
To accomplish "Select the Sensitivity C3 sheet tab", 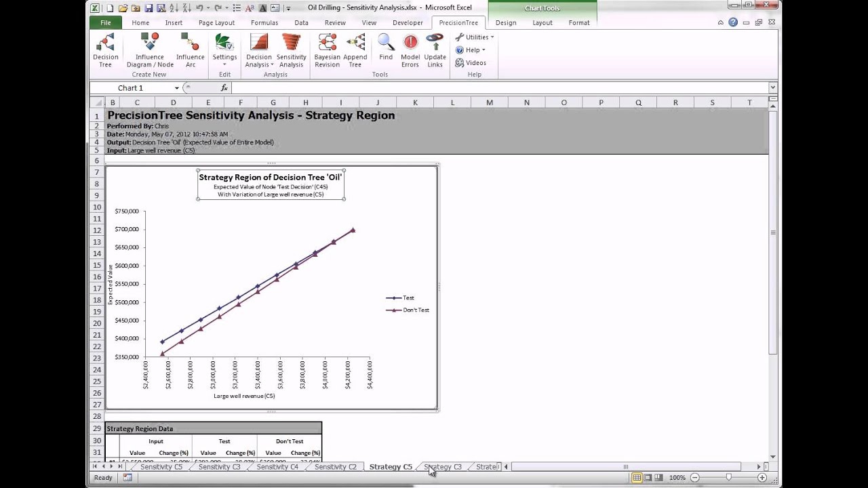I will (219, 467).
